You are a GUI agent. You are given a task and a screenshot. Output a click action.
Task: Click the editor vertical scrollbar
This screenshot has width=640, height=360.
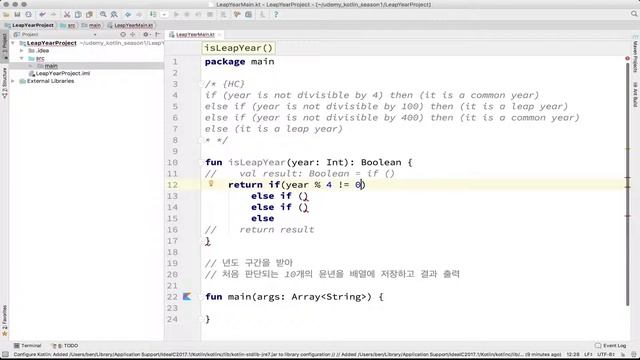click(x=627, y=184)
